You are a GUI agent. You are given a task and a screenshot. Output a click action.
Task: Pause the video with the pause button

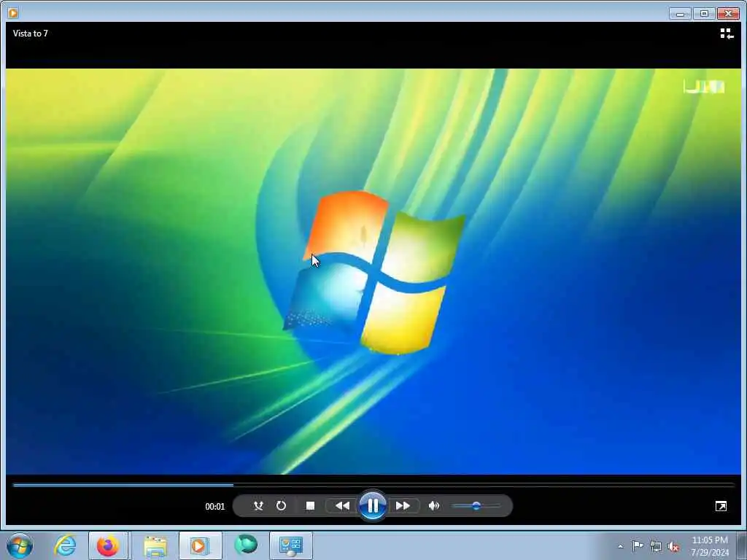[x=373, y=505]
